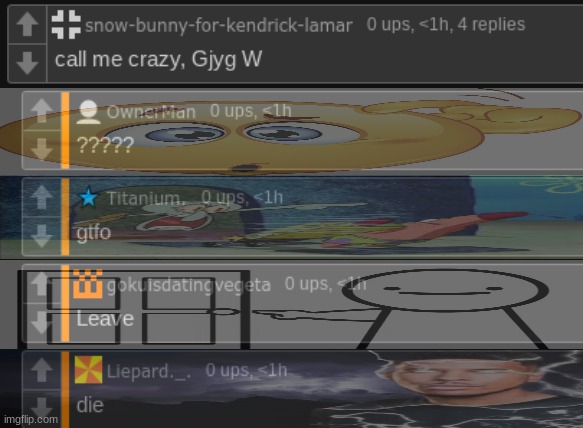Downvote Titanium's 'gtfo' reply
This screenshot has height=428, width=583.
pyautogui.click(x=41, y=236)
